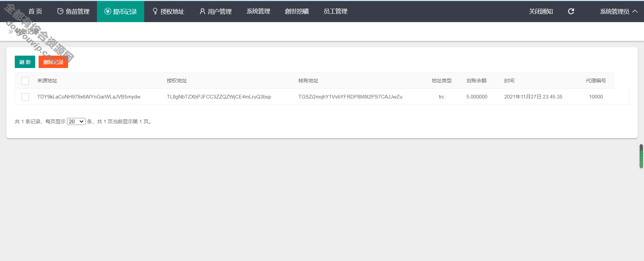Click the 代理编号 column header
This screenshot has height=261, width=644.
pyautogui.click(x=596, y=81)
